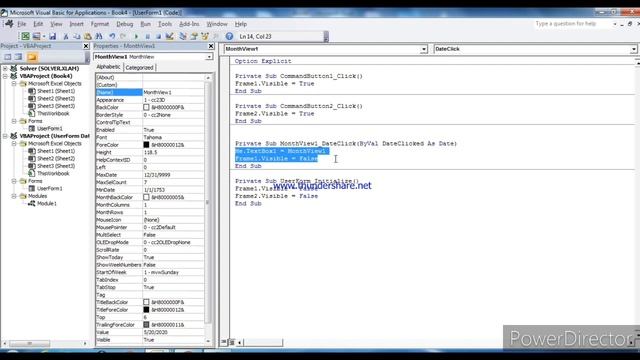Save the workbook with the floppy icon
This screenshot has width=640, height=360.
[x=53, y=36]
